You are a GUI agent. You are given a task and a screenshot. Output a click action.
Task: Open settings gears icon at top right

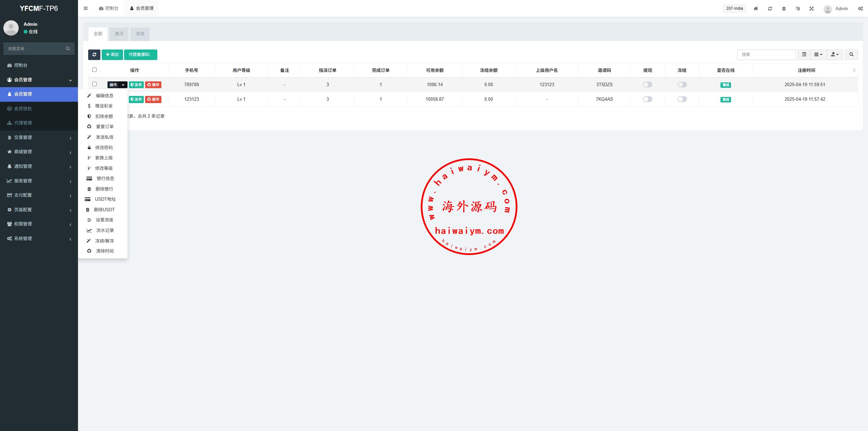860,8
